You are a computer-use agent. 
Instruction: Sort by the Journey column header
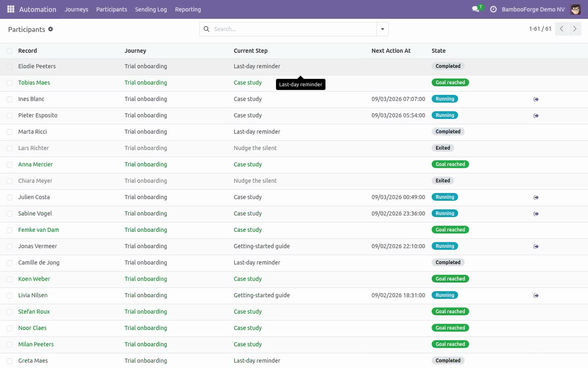[x=135, y=51]
